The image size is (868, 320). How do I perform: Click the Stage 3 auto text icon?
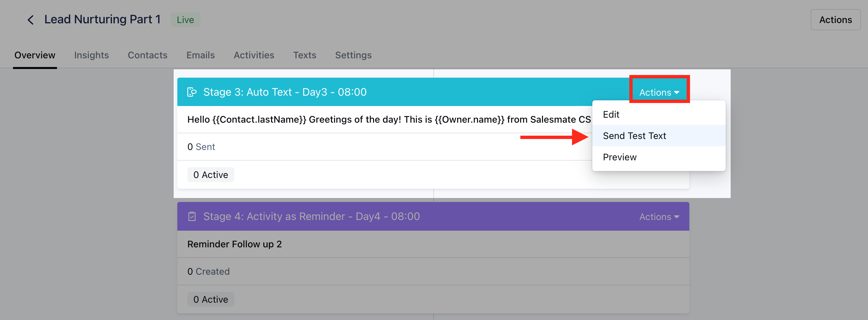click(192, 92)
